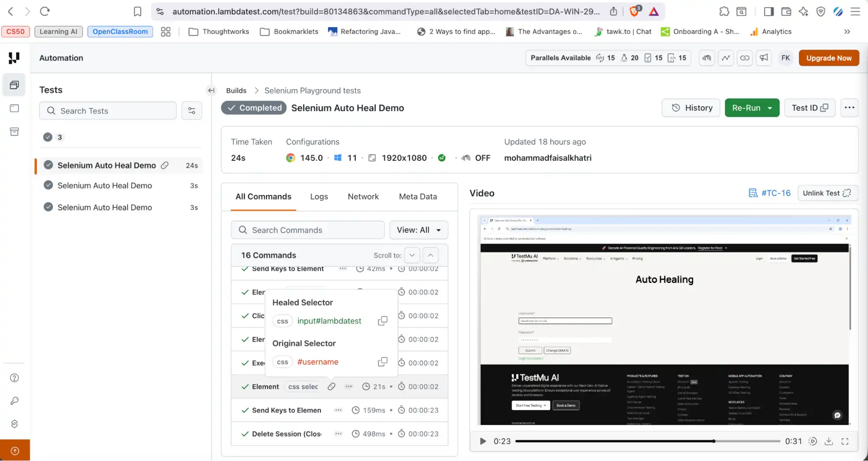
Task: Click Upgrade Now button
Action: [x=828, y=58]
